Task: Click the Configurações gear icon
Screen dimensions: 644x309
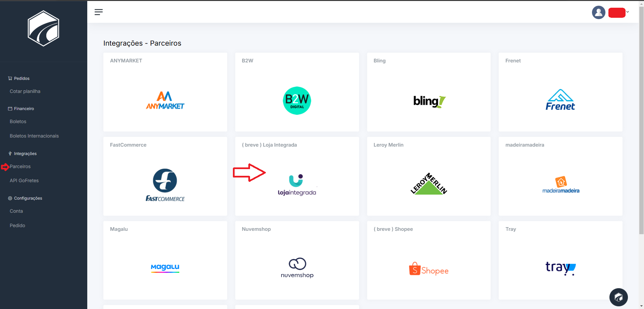Action: click(x=10, y=198)
